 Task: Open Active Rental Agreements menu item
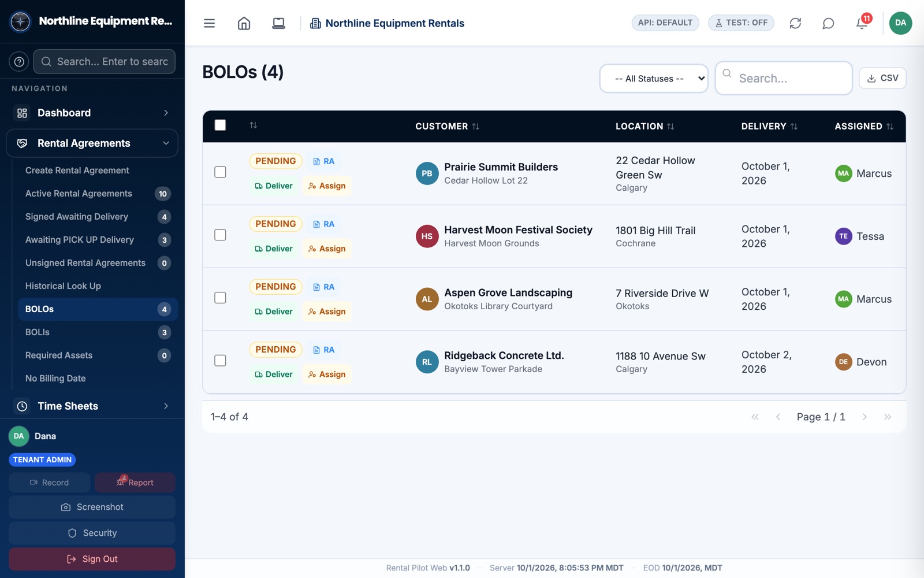coord(98,194)
